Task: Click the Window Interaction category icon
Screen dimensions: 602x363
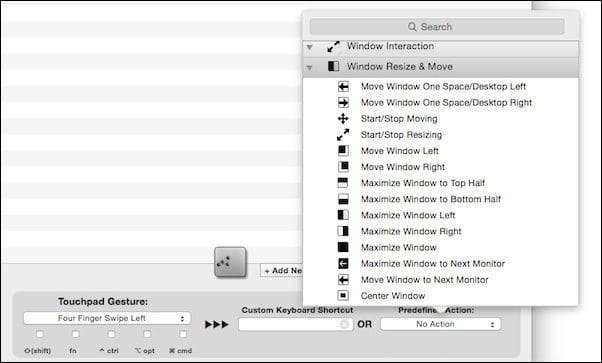Action: click(x=333, y=46)
